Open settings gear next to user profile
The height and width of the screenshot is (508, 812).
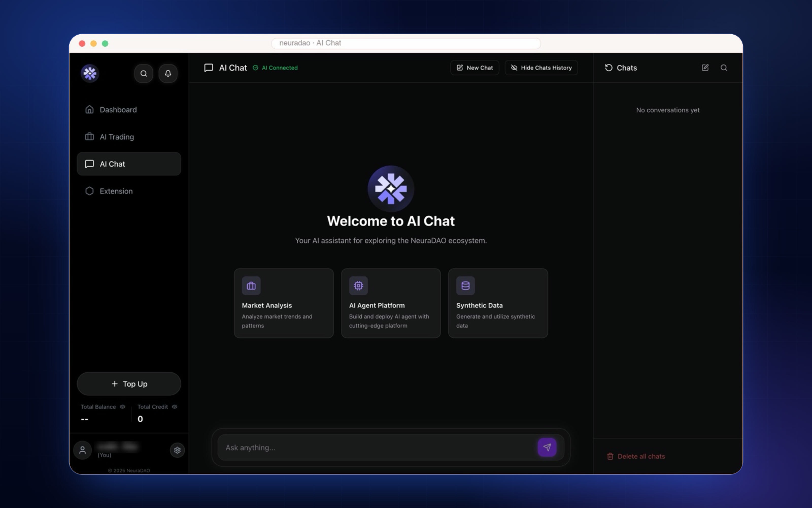pyautogui.click(x=177, y=450)
